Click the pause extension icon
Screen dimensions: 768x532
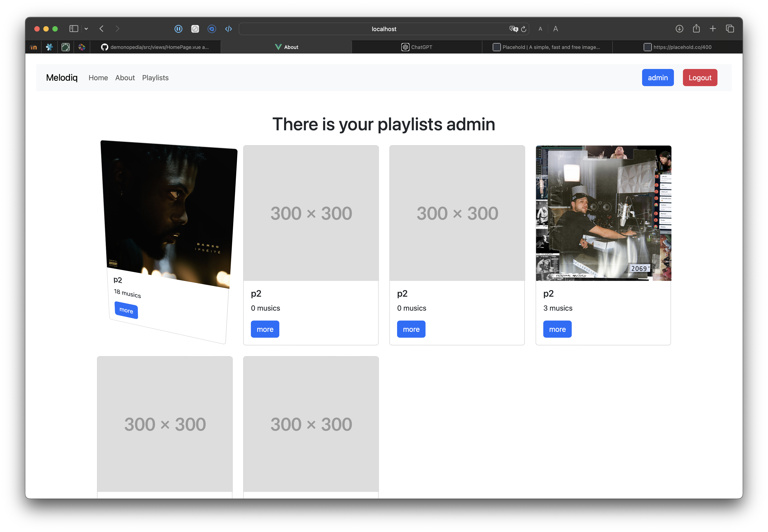click(178, 29)
